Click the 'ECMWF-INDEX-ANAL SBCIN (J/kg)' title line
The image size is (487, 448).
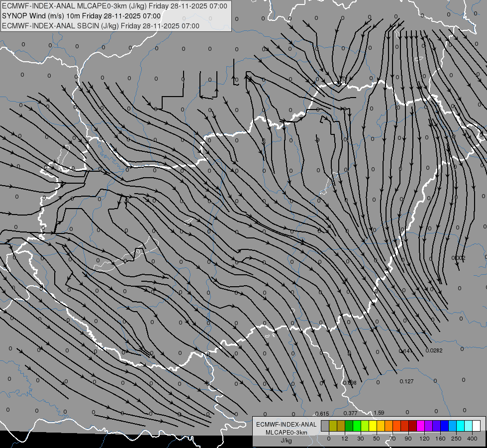click(x=100, y=26)
